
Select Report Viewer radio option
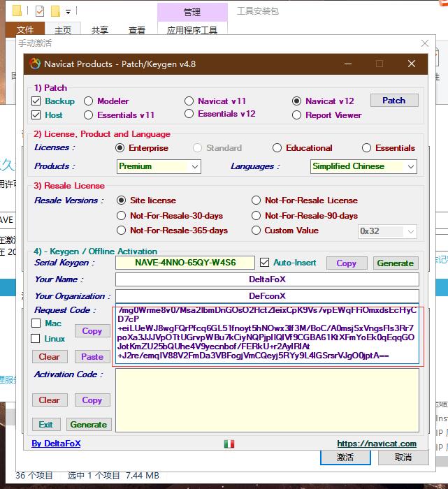296,115
